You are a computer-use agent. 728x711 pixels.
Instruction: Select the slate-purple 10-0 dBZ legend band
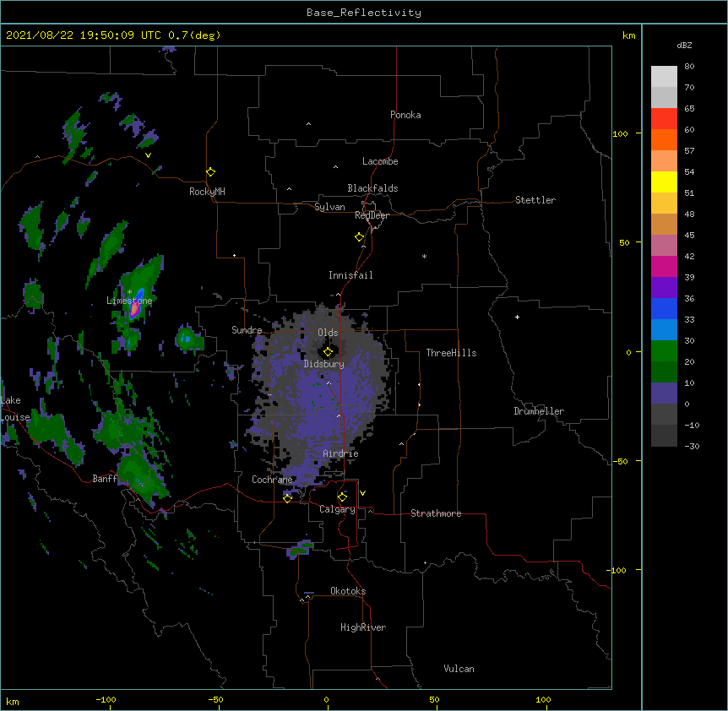pos(664,393)
